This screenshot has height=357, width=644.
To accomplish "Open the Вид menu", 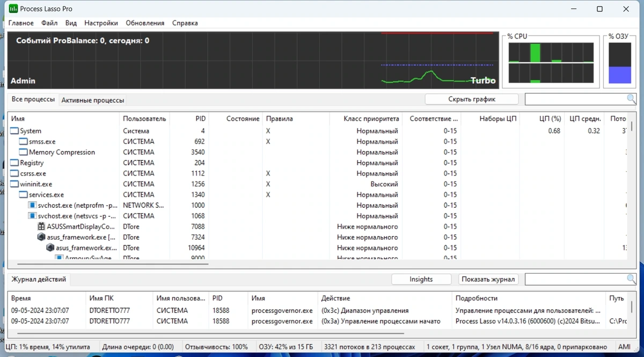I will click(x=71, y=23).
